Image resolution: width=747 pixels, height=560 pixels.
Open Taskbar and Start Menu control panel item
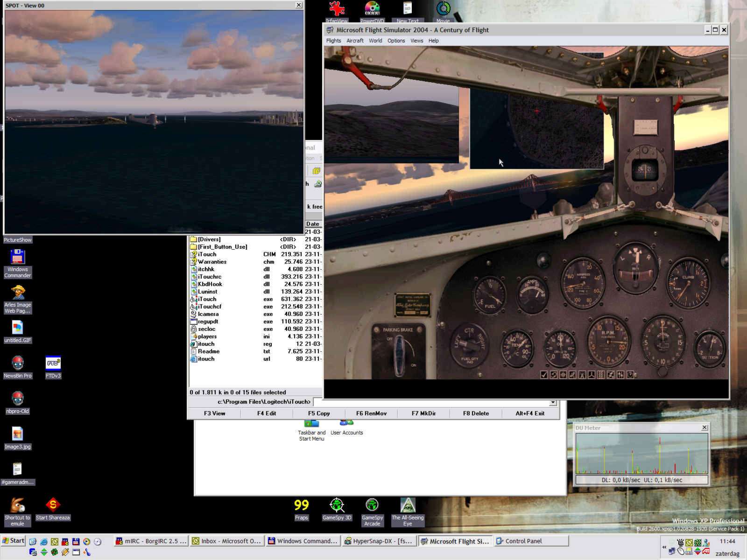pyautogui.click(x=311, y=430)
